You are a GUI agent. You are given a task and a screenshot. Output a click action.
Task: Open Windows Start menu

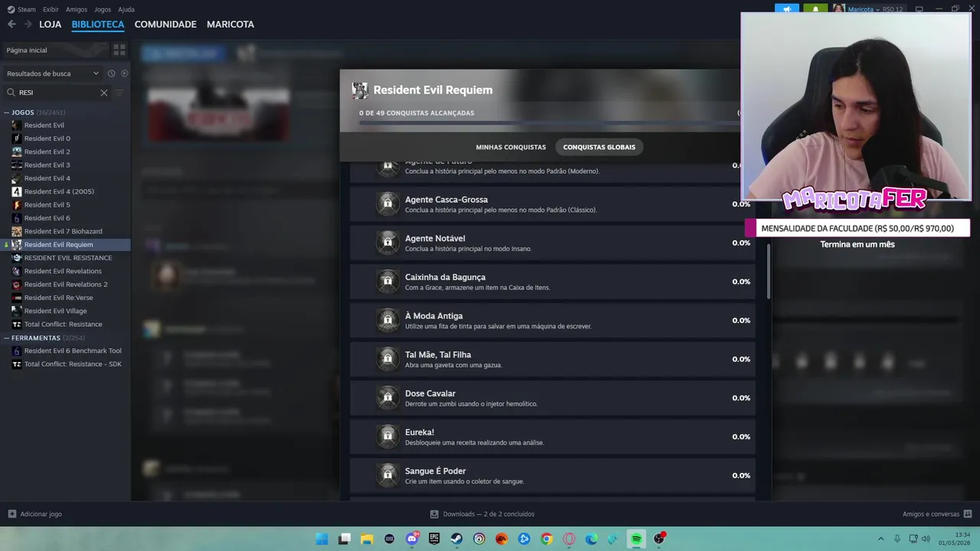click(322, 539)
